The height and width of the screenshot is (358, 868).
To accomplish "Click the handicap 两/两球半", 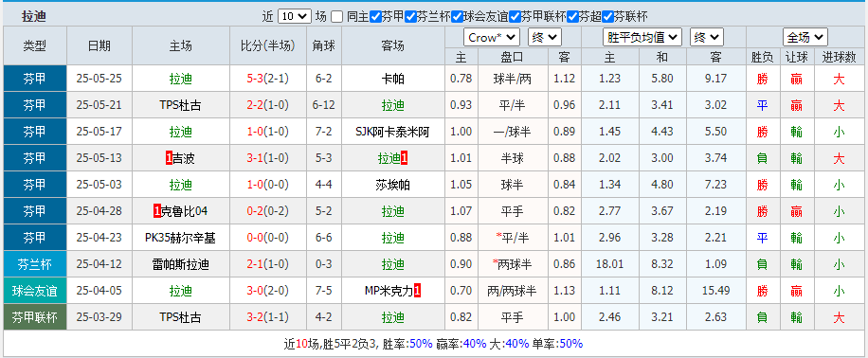I will point(512,291).
